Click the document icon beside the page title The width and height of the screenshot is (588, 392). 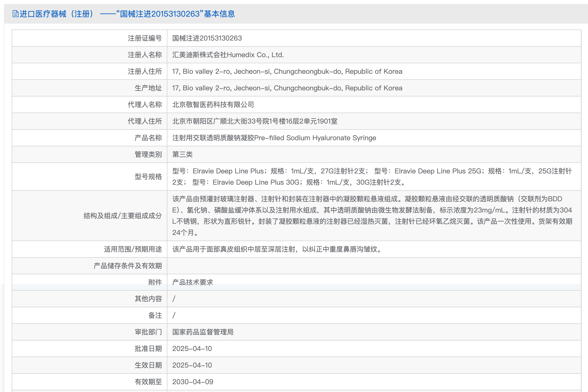(x=15, y=14)
